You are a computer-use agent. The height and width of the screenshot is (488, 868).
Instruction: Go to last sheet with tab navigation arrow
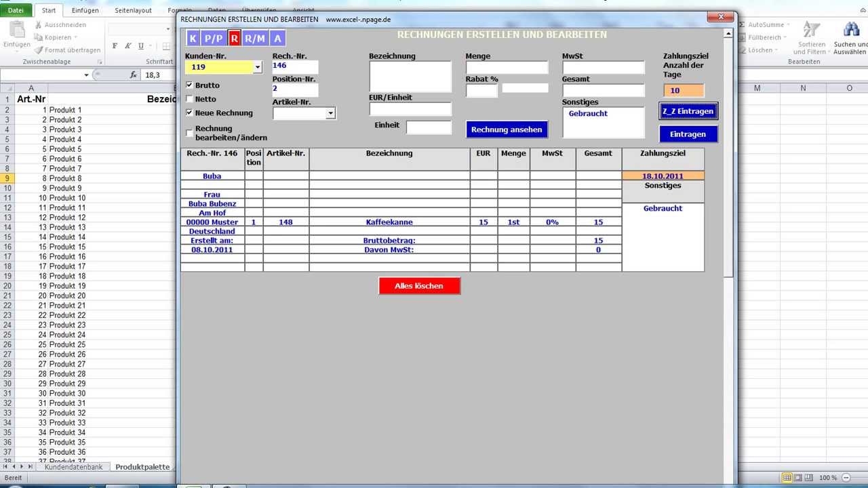tap(31, 467)
